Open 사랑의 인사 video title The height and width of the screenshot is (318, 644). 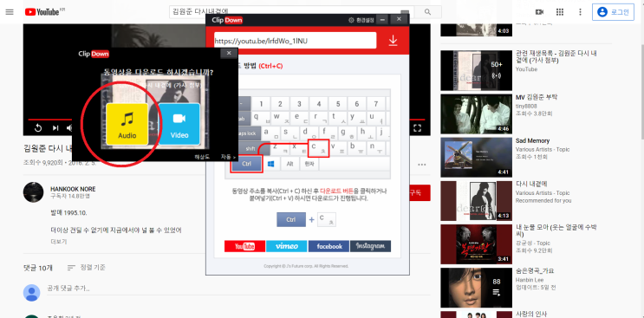(x=531, y=314)
